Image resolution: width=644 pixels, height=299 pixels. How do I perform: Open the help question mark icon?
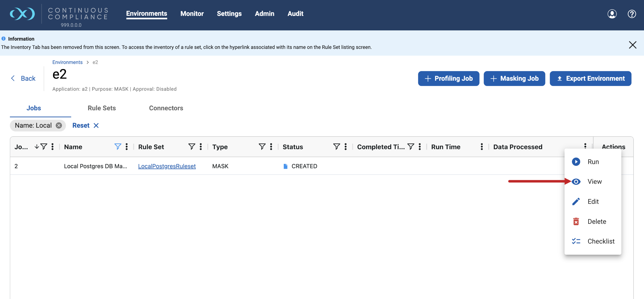(x=632, y=14)
